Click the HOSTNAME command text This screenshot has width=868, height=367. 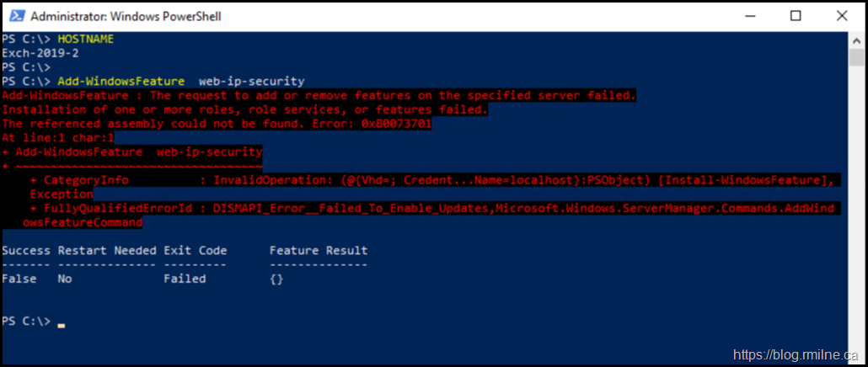pyautogui.click(x=86, y=40)
